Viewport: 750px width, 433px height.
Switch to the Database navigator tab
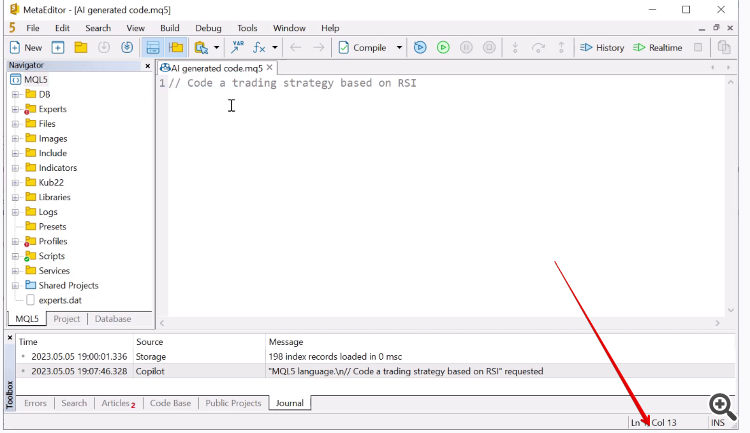[113, 319]
